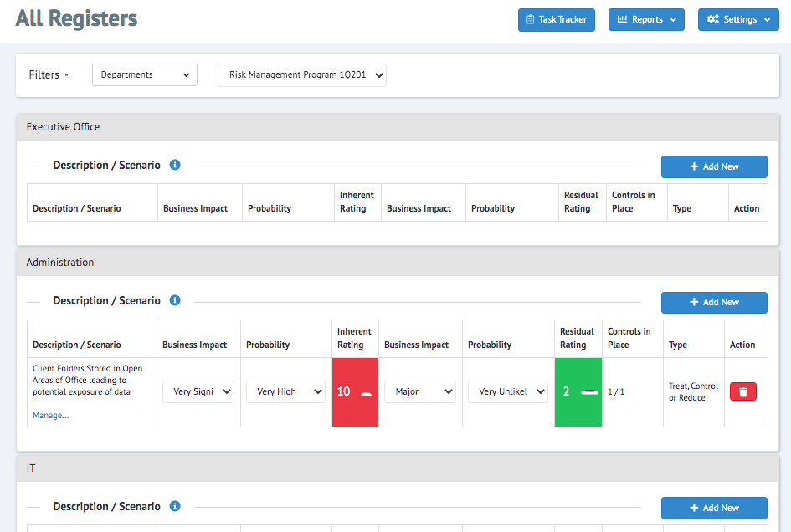Click the green residual rating 2 cell
This screenshot has height=532, width=791.
578,392
